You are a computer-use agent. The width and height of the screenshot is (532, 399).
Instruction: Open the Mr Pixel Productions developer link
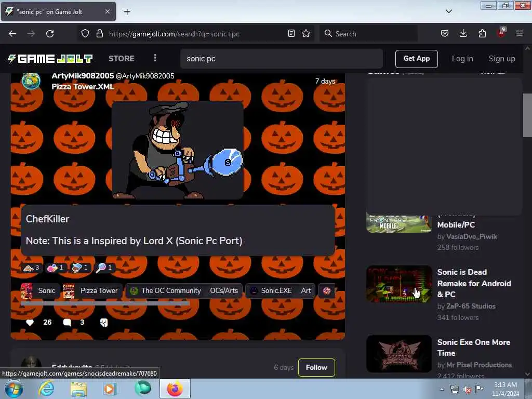point(479,365)
